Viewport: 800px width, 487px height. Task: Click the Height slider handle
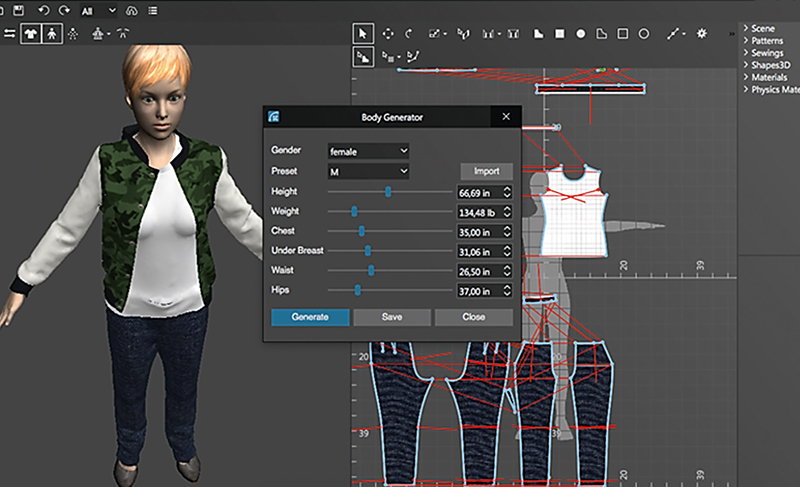(388, 192)
